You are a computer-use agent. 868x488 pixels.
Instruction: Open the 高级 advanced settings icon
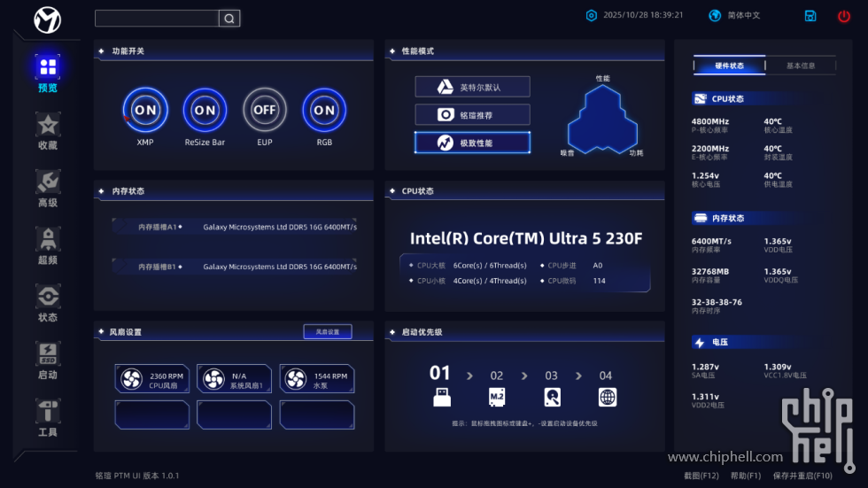coord(48,182)
